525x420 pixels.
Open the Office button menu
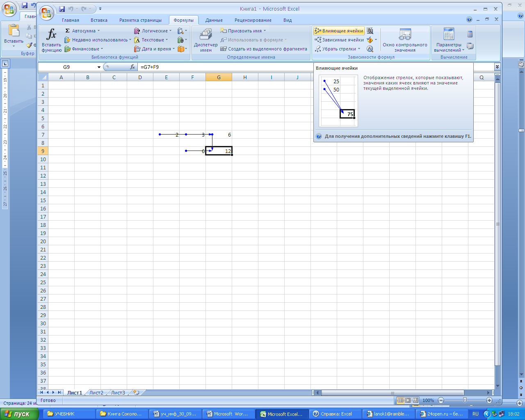pos(46,13)
